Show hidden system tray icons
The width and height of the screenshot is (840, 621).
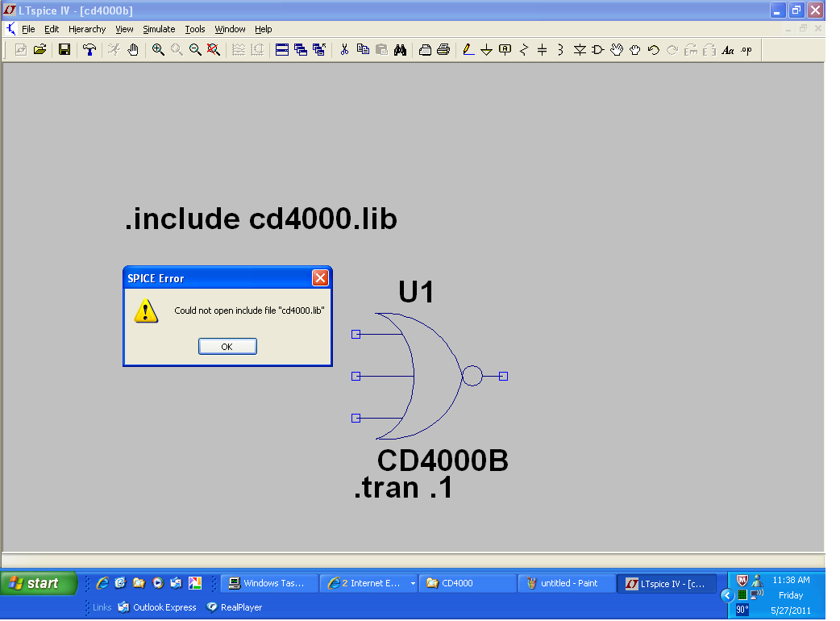coord(727,595)
